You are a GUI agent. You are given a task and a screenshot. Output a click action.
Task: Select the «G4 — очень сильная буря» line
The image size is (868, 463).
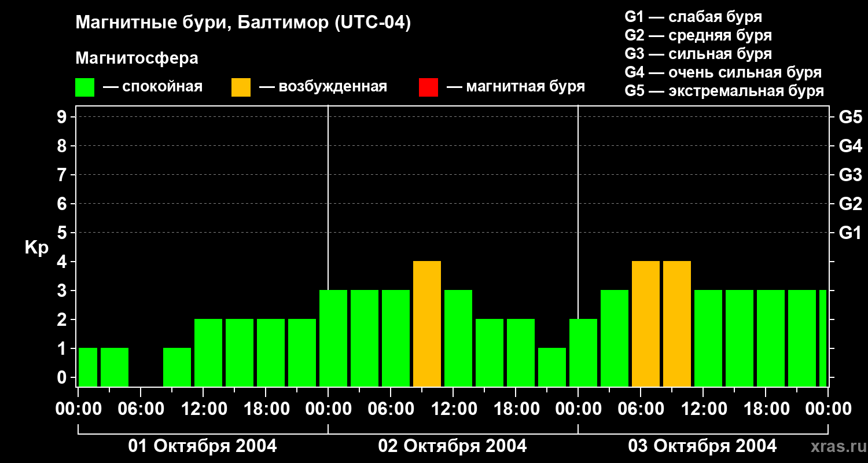(723, 72)
